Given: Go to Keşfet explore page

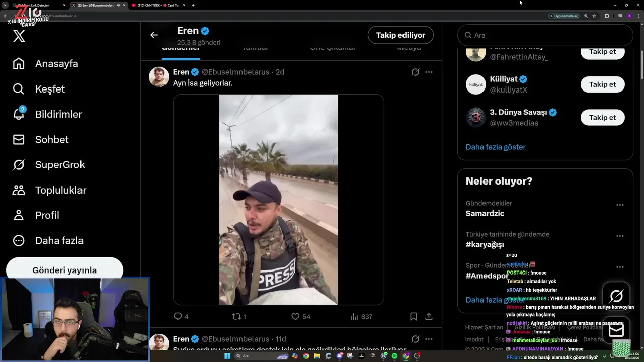Looking at the screenshot, I should (x=39, y=89).
